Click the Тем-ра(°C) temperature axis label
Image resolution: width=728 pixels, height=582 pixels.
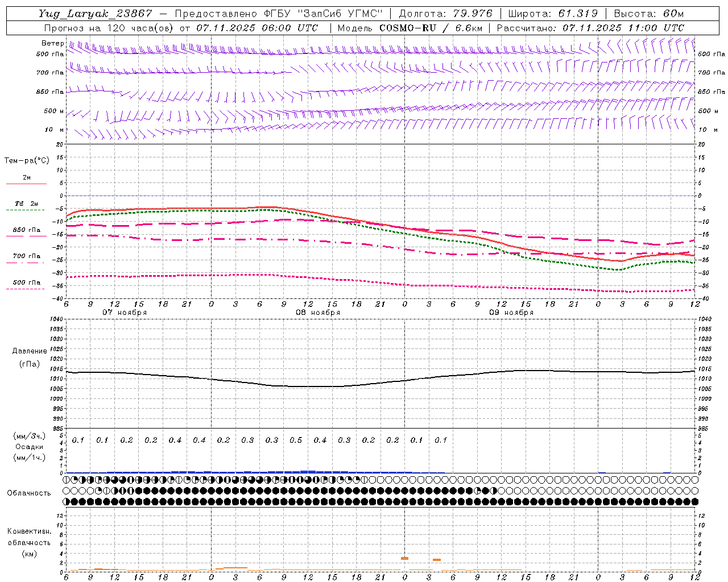tap(27, 160)
